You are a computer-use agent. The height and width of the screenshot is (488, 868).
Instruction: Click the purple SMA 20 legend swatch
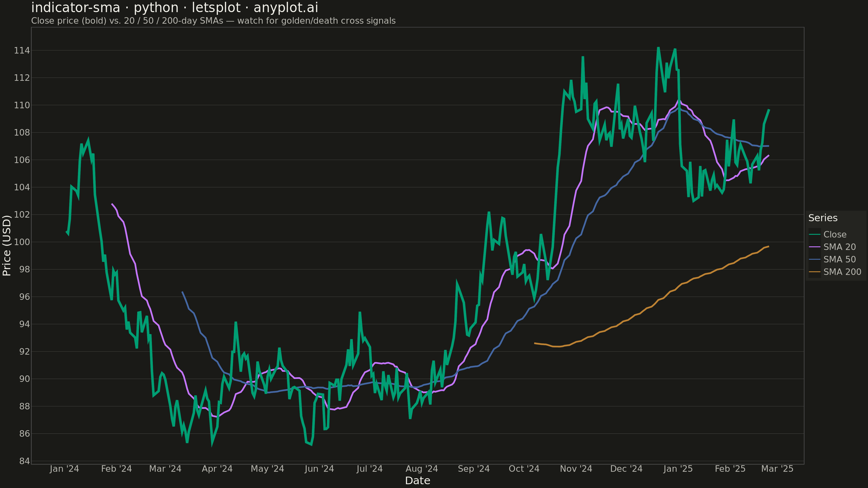(814, 247)
